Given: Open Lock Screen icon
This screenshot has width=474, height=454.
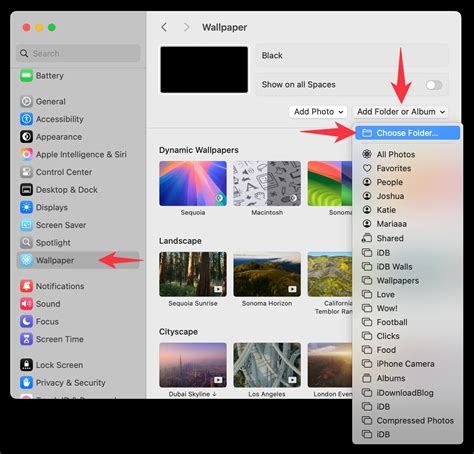Looking at the screenshot, I should point(26,365).
